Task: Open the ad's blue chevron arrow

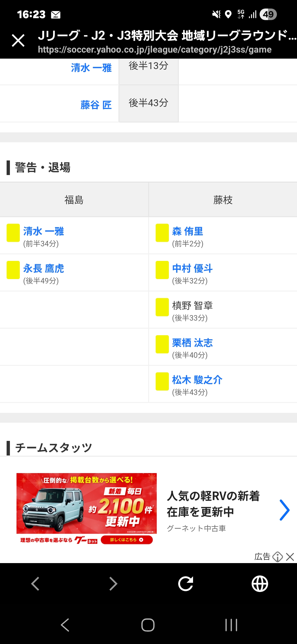Action: point(284,510)
